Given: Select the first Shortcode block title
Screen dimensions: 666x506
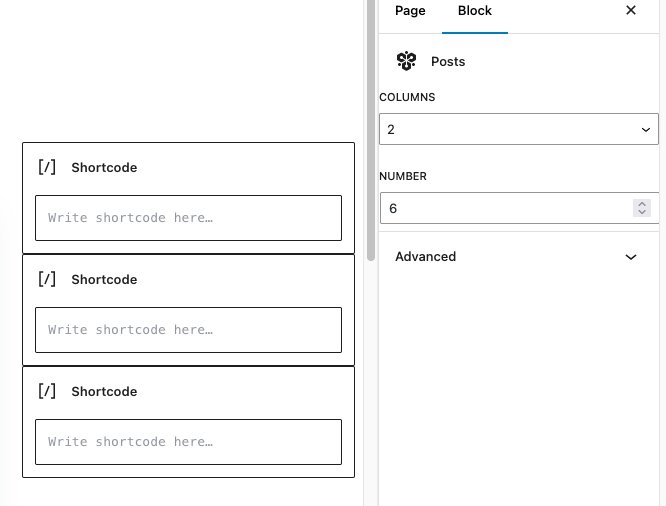Looking at the screenshot, I should pos(104,167).
